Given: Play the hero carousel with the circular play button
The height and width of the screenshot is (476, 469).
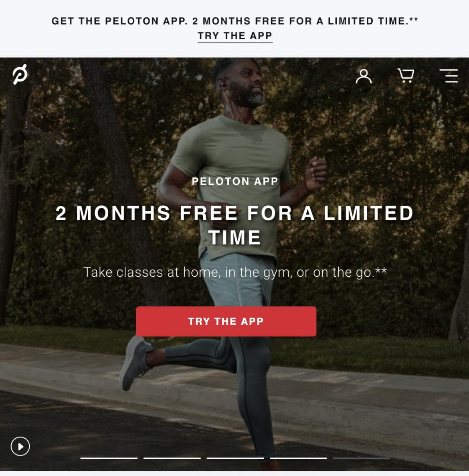Looking at the screenshot, I should tap(20, 446).
